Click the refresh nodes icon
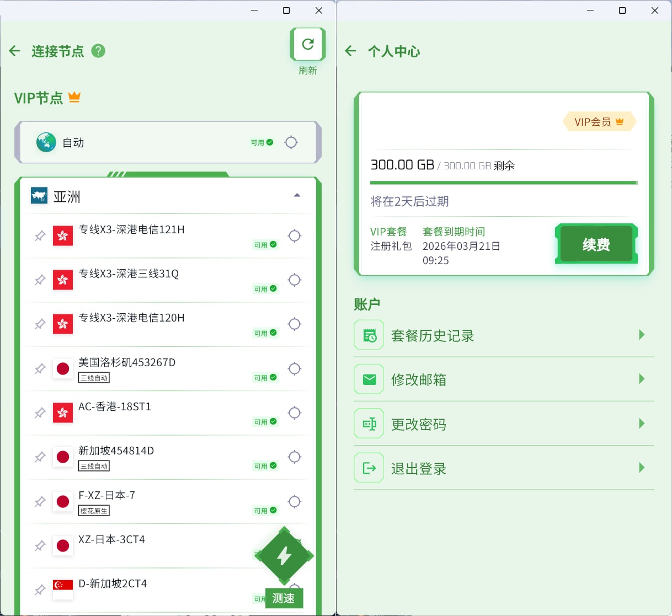Screen dimensions: 672x616 [307, 44]
